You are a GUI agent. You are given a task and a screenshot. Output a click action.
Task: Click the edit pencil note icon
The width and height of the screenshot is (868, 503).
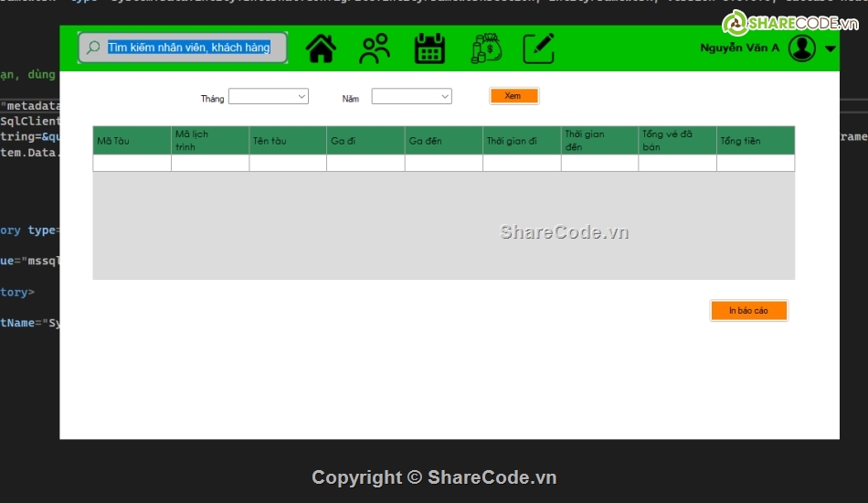539,48
